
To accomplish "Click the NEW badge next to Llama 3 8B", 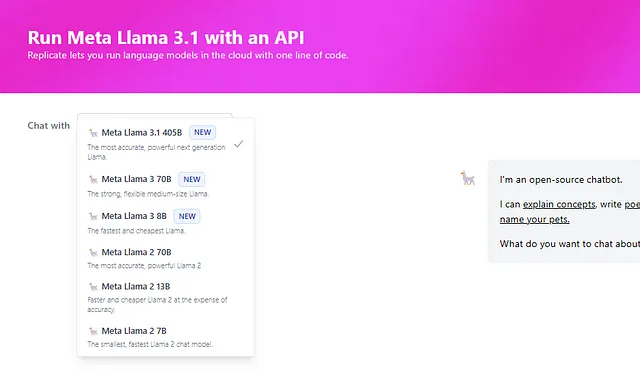I will pos(187,216).
